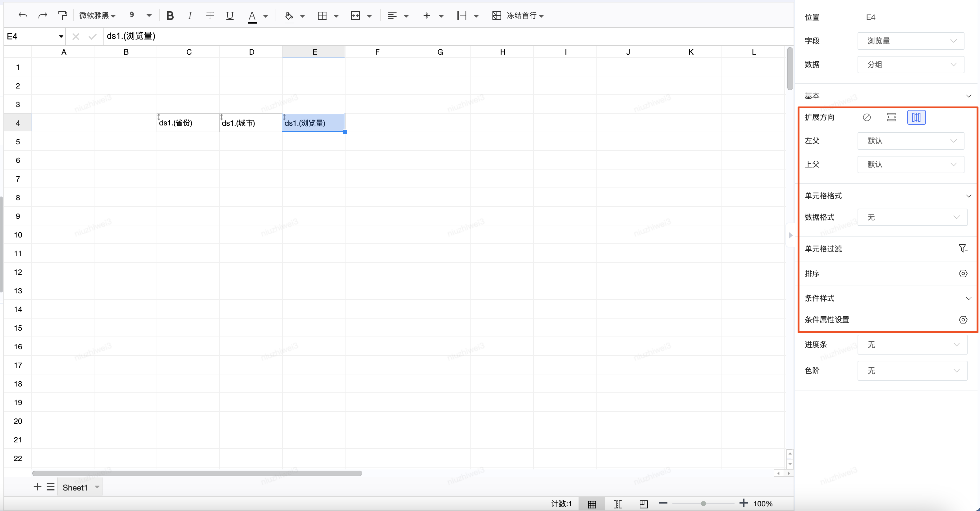Switch to page layout view

point(643,504)
